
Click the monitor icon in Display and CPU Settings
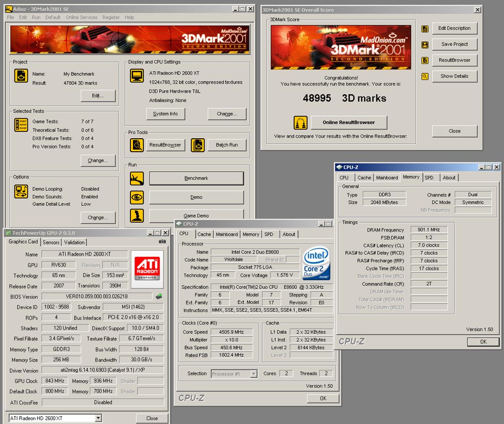[x=137, y=76]
